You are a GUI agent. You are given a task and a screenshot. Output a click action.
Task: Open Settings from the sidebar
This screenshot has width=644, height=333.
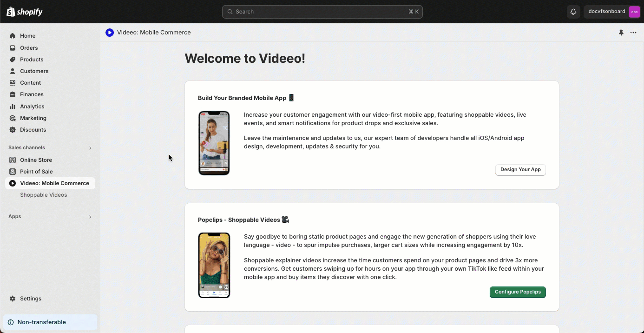(x=31, y=298)
